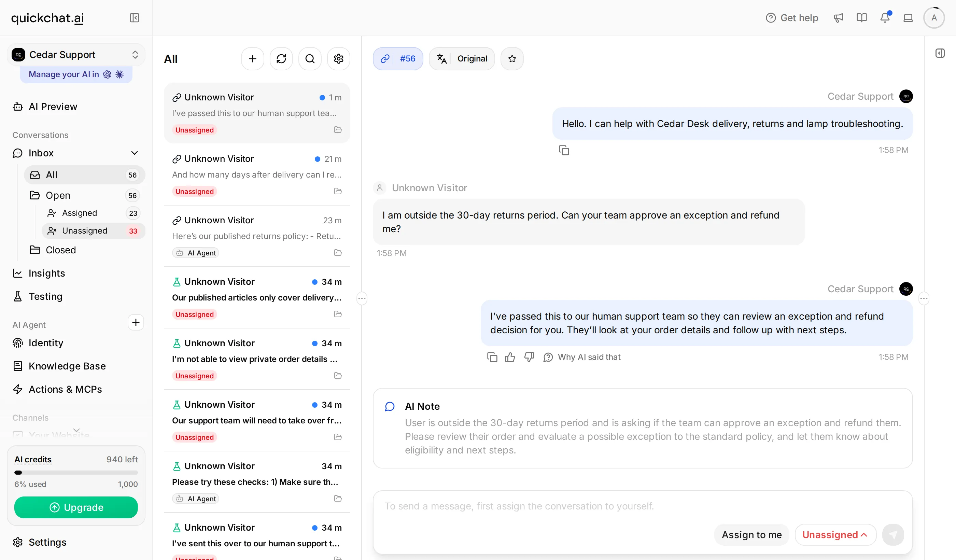Focus the message input field
The image size is (956, 560).
[x=643, y=506]
